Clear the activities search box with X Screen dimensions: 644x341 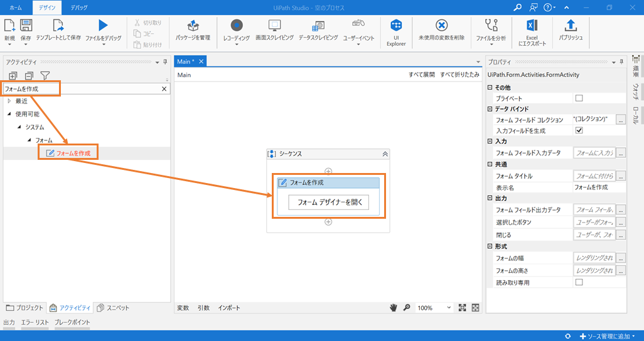164,89
